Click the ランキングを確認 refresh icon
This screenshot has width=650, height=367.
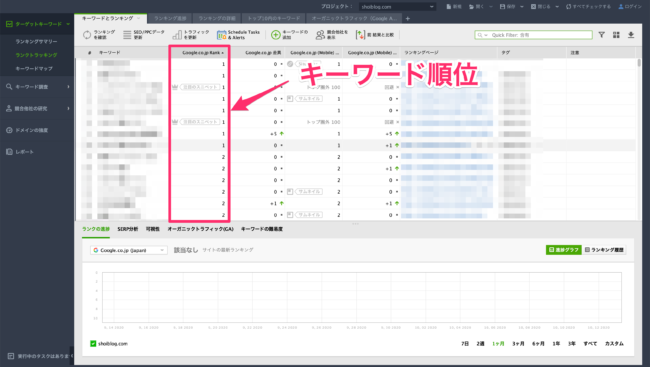coord(87,35)
